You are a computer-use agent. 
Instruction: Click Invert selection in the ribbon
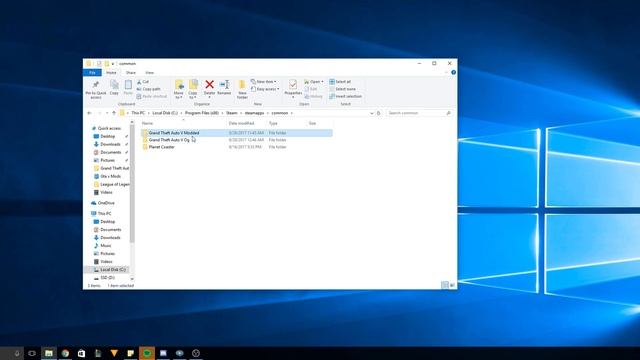[345, 96]
